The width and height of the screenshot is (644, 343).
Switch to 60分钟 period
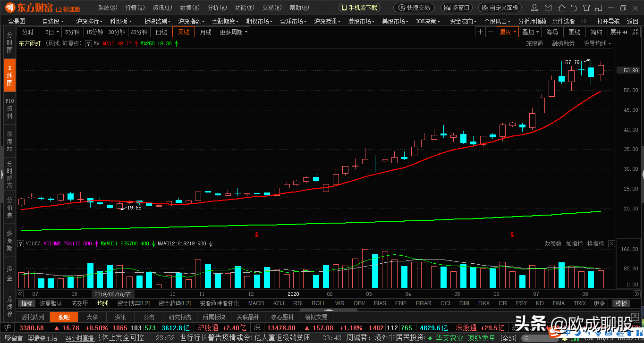[x=139, y=32]
